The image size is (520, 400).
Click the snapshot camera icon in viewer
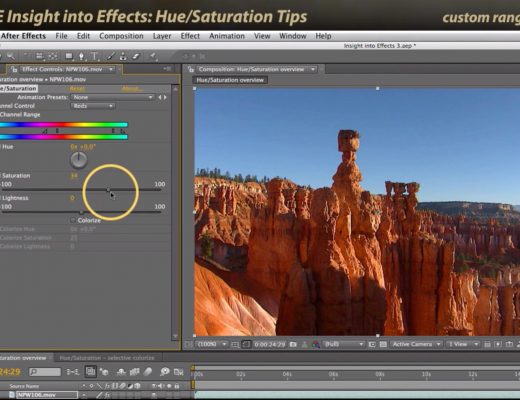click(x=293, y=344)
